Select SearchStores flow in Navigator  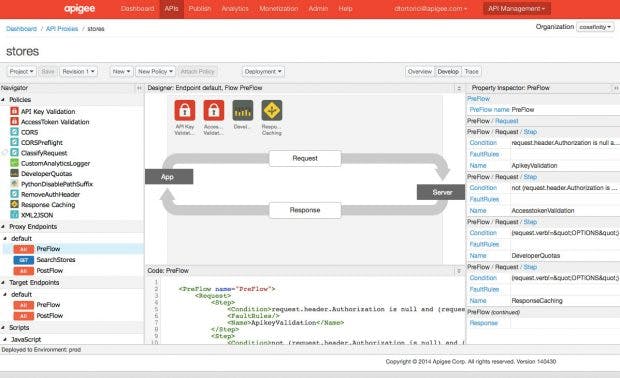tap(56, 260)
